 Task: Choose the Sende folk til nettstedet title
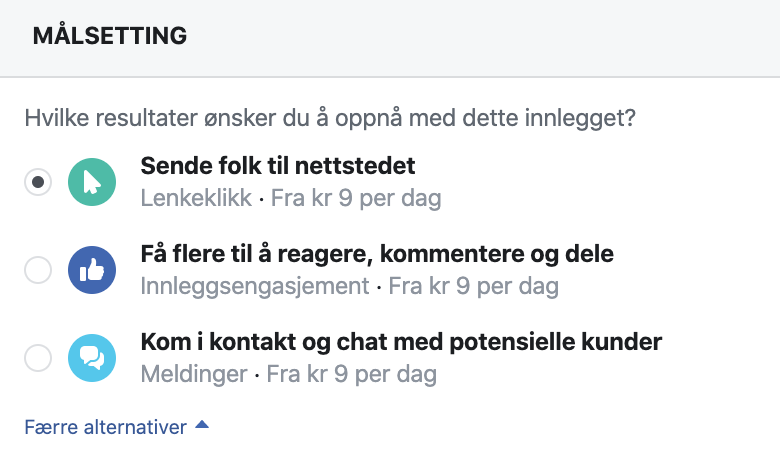278,166
